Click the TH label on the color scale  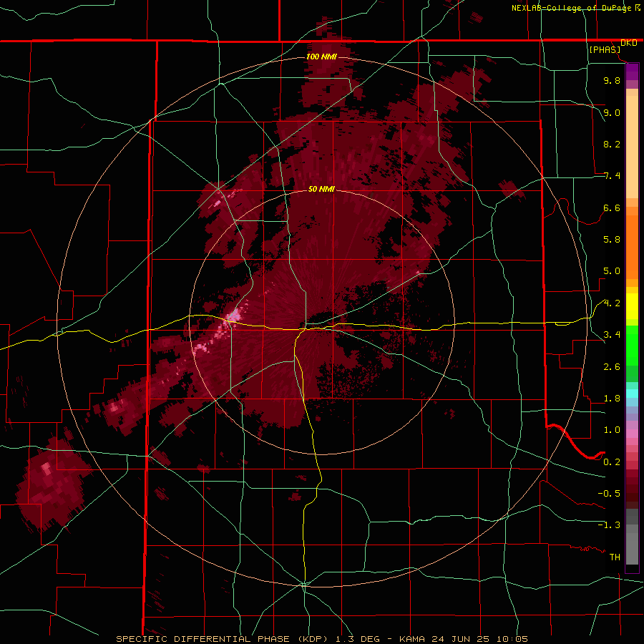(x=615, y=557)
